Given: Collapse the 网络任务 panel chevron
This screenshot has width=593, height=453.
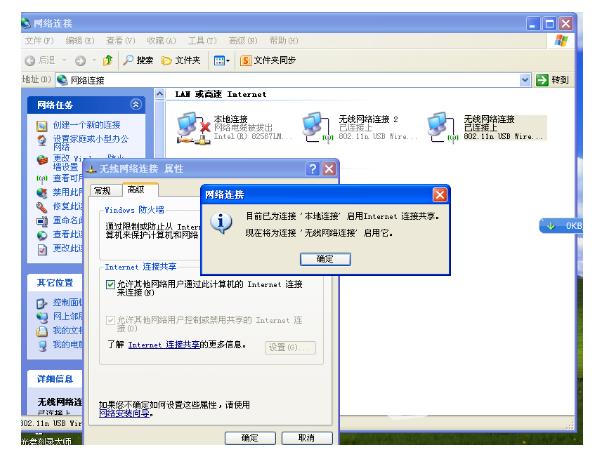Looking at the screenshot, I should click(x=135, y=104).
